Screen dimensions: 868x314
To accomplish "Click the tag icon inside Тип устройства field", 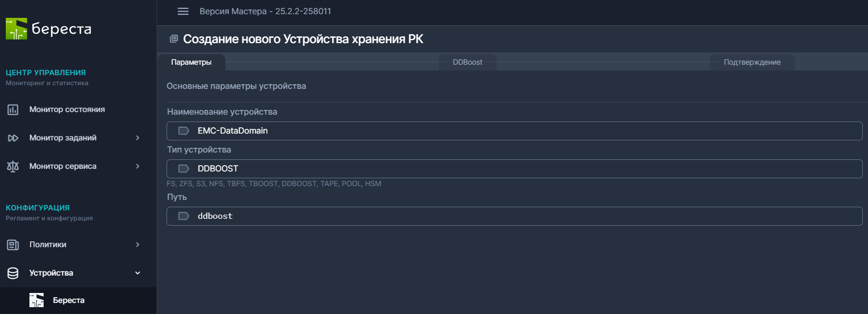I will tap(183, 168).
